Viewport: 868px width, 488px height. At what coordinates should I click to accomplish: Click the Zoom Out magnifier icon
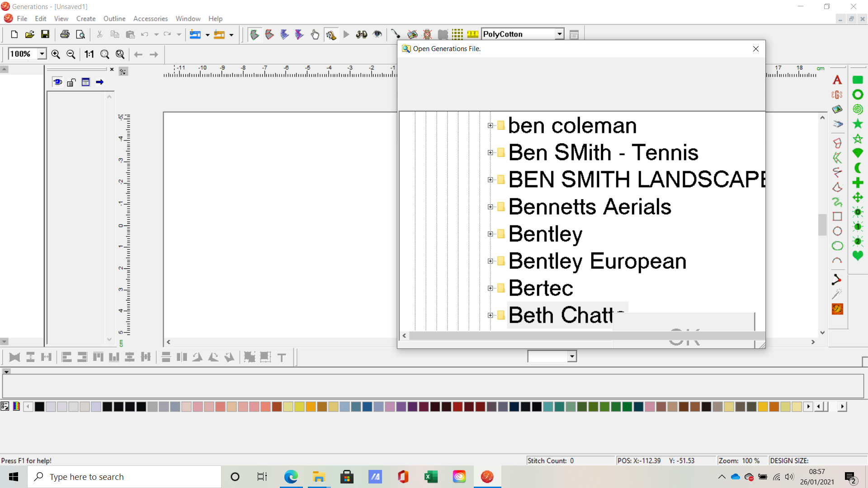[x=71, y=54]
